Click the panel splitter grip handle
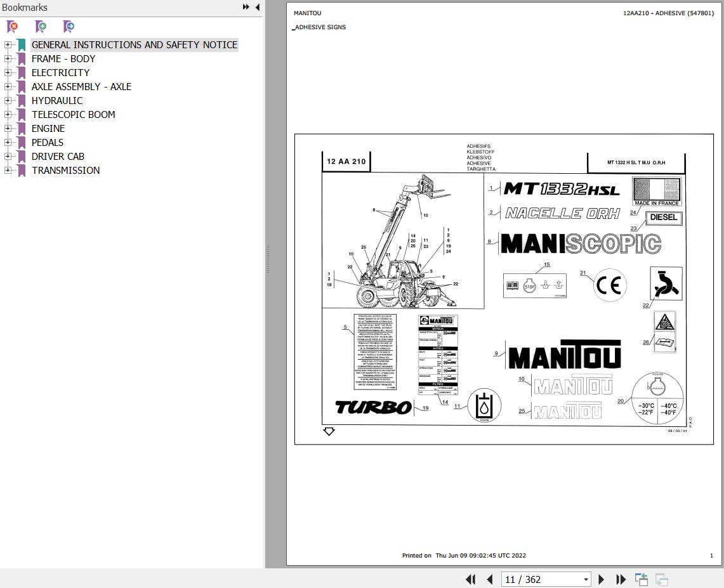Screen dimensions: 724x588 [267, 259]
